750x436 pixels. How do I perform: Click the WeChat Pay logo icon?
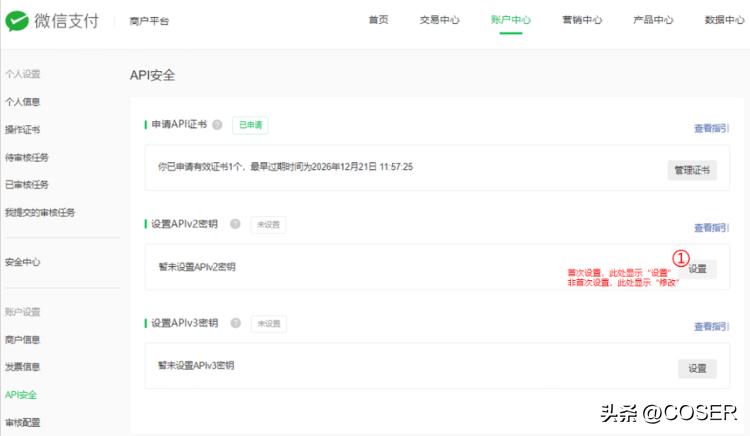(x=17, y=21)
